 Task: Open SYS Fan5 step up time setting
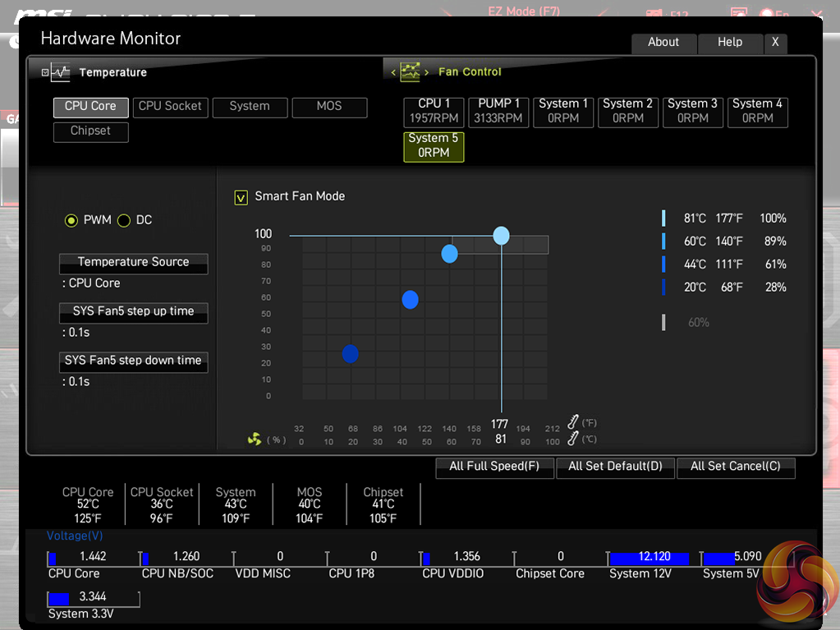click(133, 312)
